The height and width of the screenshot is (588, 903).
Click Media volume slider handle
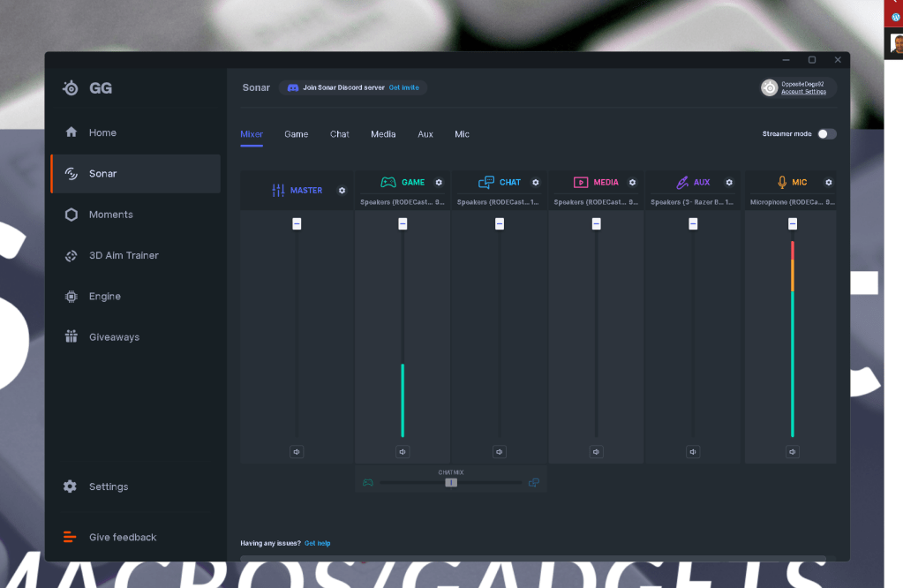click(x=596, y=223)
